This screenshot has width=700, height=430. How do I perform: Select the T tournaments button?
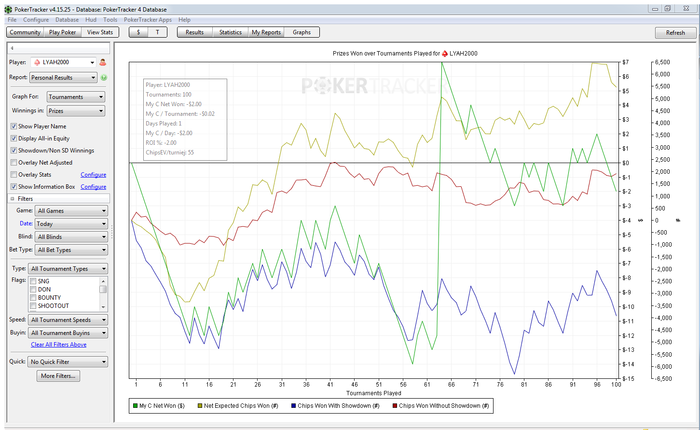[158, 33]
